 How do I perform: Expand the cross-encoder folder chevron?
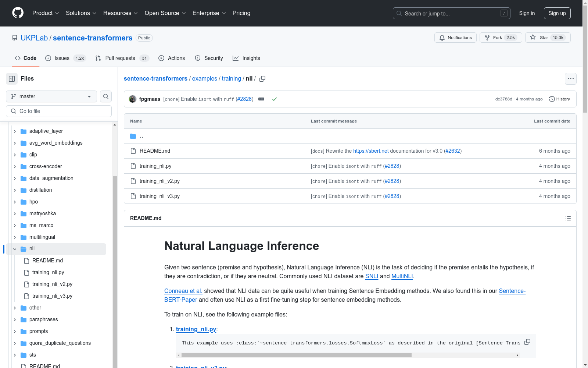coord(15,166)
